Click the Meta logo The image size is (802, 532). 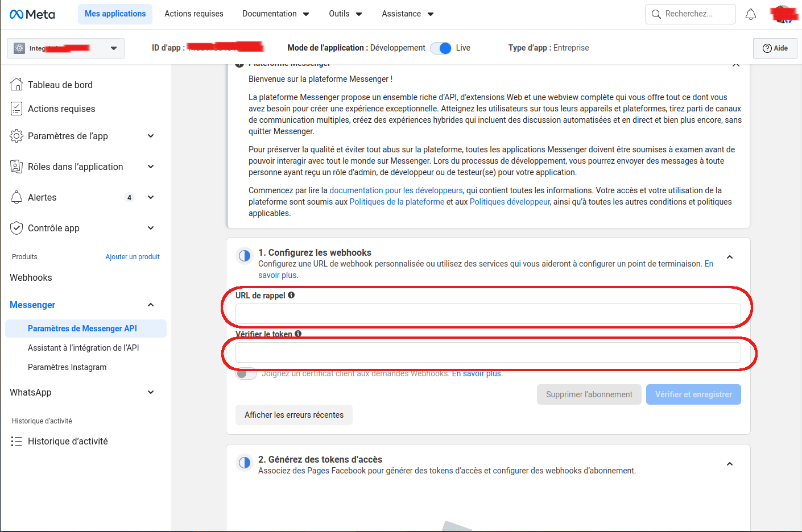pyautogui.click(x=32, y=14)
